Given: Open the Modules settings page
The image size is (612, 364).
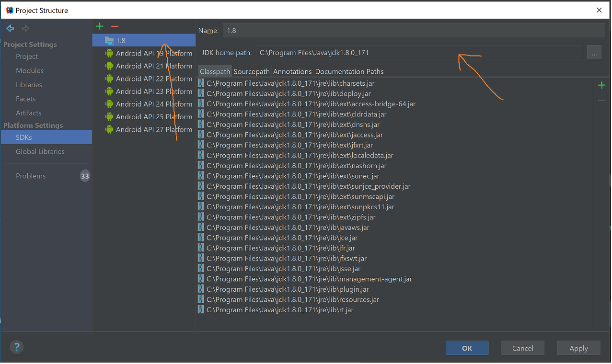Looking at the screenshot, I should click(x=30, y=70).
